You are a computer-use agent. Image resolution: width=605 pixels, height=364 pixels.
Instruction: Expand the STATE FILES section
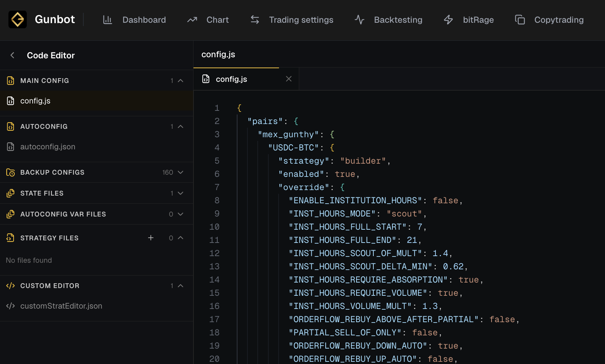click(181, 193)
